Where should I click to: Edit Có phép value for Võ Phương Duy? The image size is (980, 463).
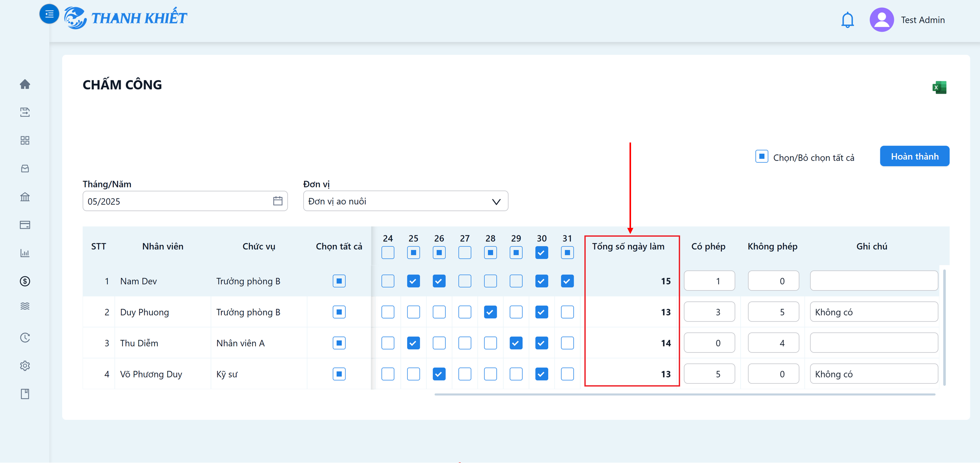pos(709,374)
